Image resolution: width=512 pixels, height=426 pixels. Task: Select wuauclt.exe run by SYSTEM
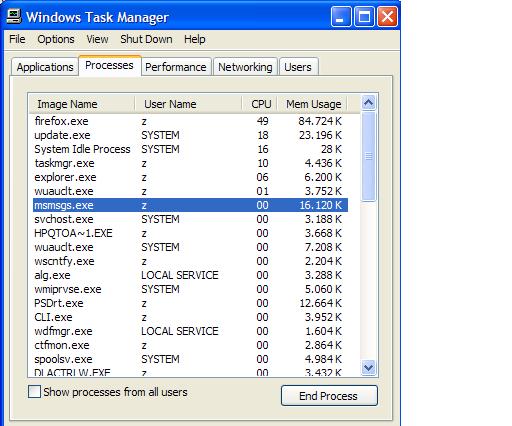pyautogui.click(x=190, y=247)
